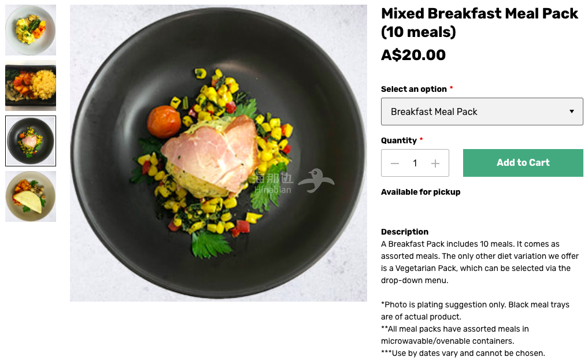This screenshot has height=364, width=588.
Task: Decrease quantity with the minus icon
Action: tap(394, 163)
